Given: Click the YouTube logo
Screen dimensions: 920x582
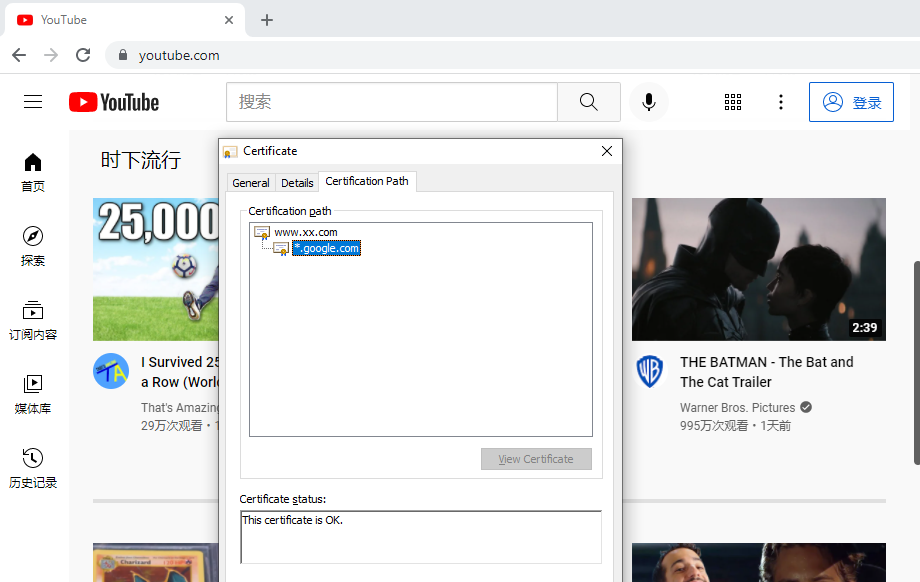Looking at the screenshot, I should click(x=114, y=102).
